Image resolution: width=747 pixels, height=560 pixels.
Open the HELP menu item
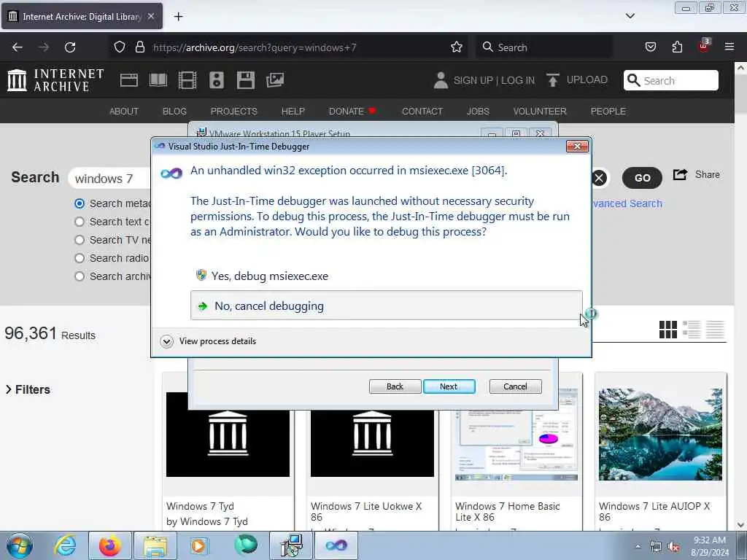pyautogui.click(x=293, y=111)
